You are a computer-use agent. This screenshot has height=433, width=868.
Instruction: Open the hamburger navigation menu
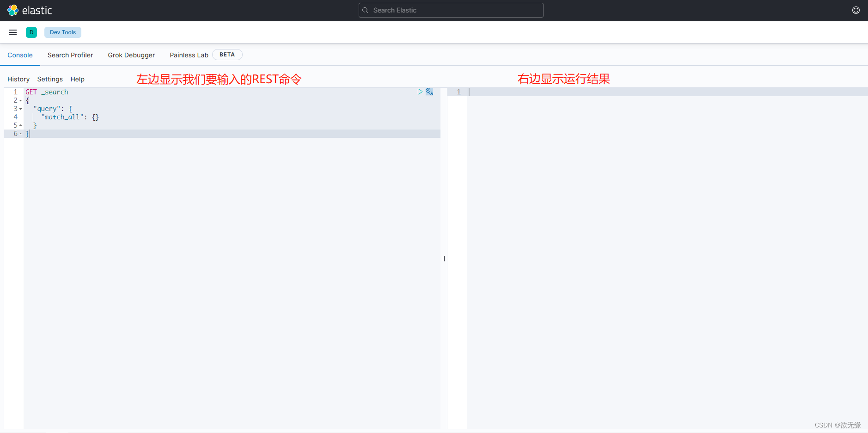13,32
